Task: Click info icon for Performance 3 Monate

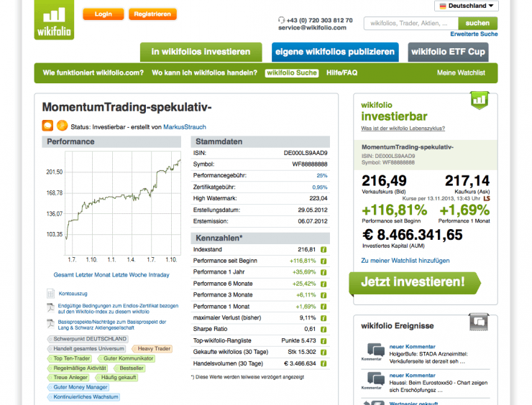Action: coord(324,295)
